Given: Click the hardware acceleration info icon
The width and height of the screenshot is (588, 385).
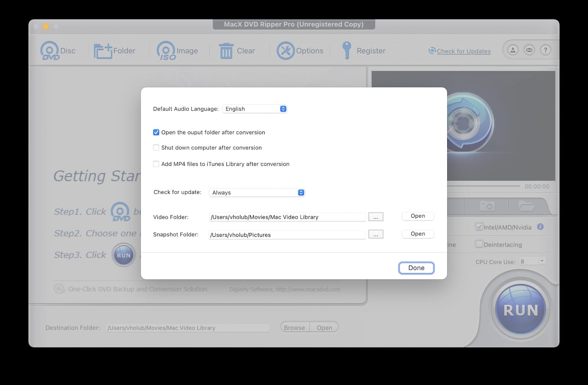Looking at the screenshot, I should click(x=540, y=227).
